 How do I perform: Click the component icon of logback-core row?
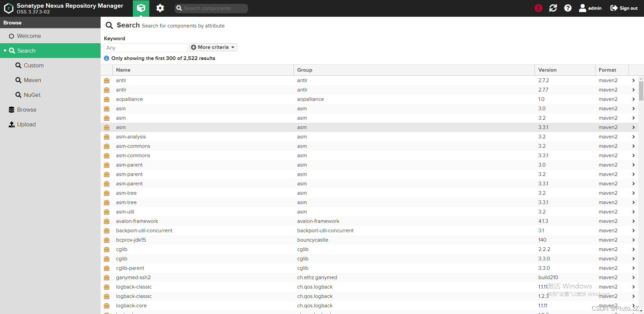107,306
